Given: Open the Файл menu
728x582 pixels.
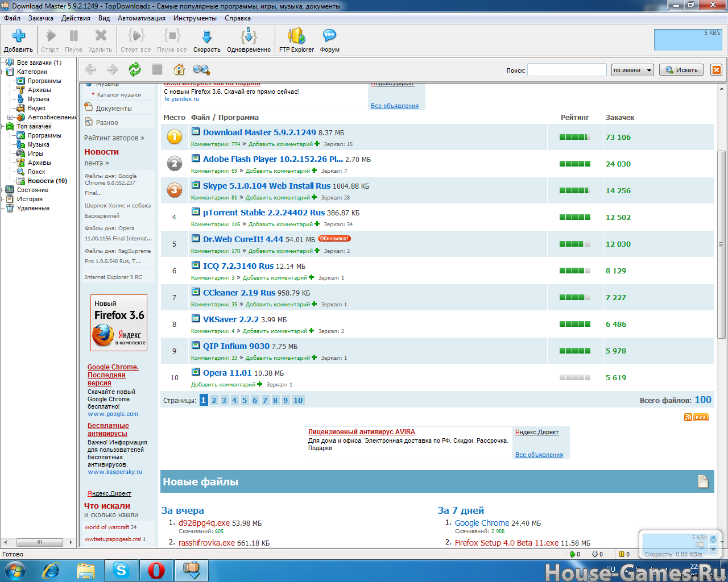Looking at the screenshot, I should (x=12, y=18).
